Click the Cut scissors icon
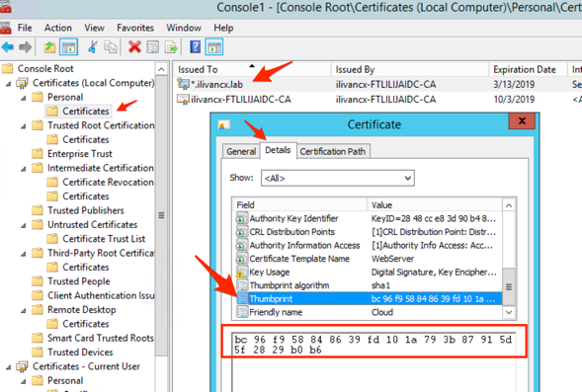 coord(93,47)
